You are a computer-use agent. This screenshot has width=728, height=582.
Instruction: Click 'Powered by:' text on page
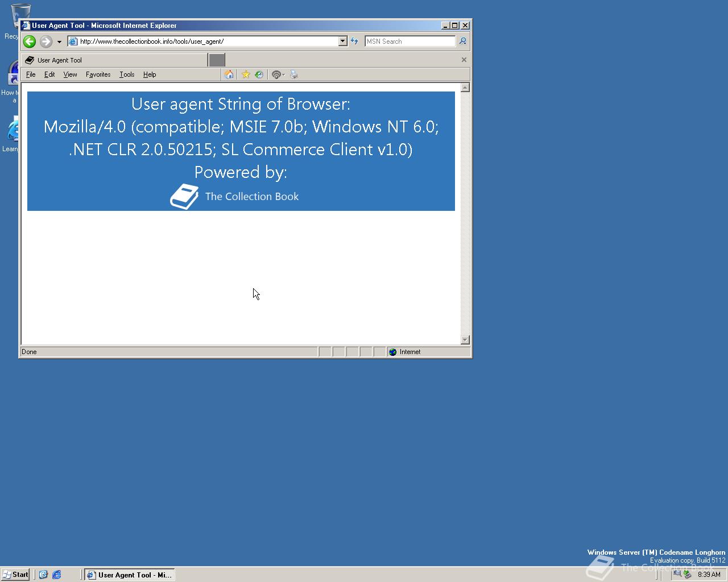point(241,172)
